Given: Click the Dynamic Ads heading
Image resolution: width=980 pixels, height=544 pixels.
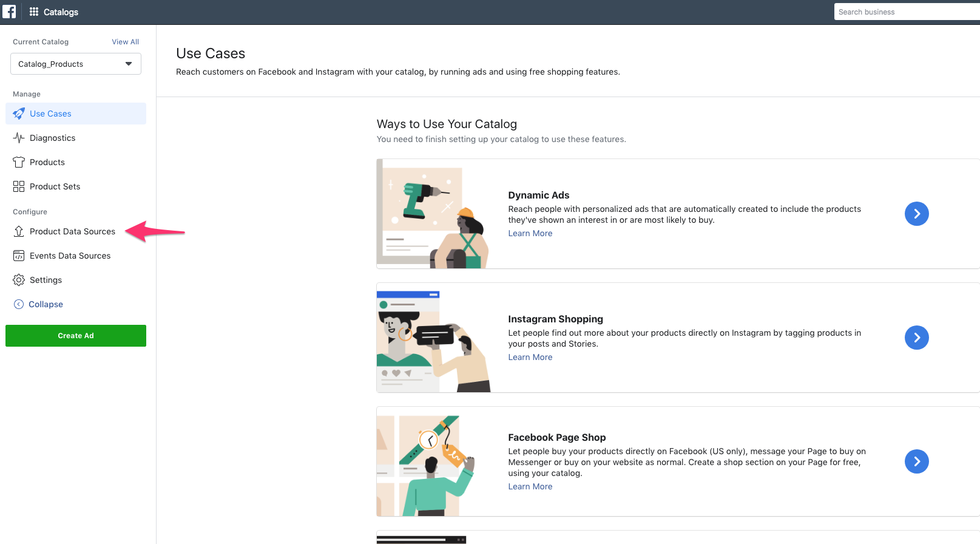Looking at the screenshot, I should (x=539, y=195).
